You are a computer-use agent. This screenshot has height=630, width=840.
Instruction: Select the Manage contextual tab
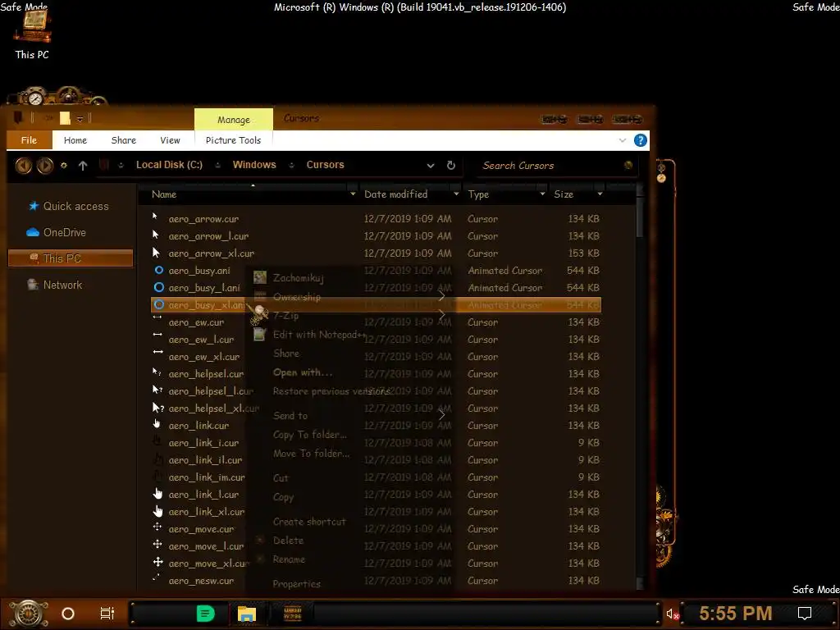pyautogui.click(x=234, y=120)
